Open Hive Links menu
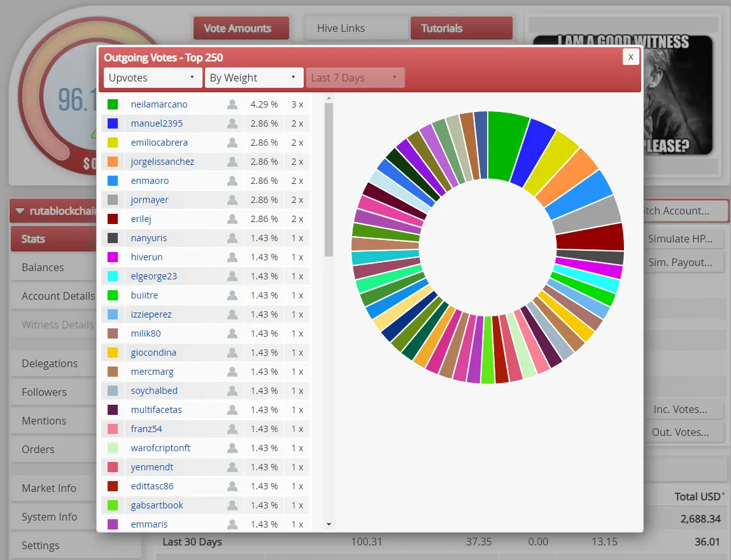 357,28
